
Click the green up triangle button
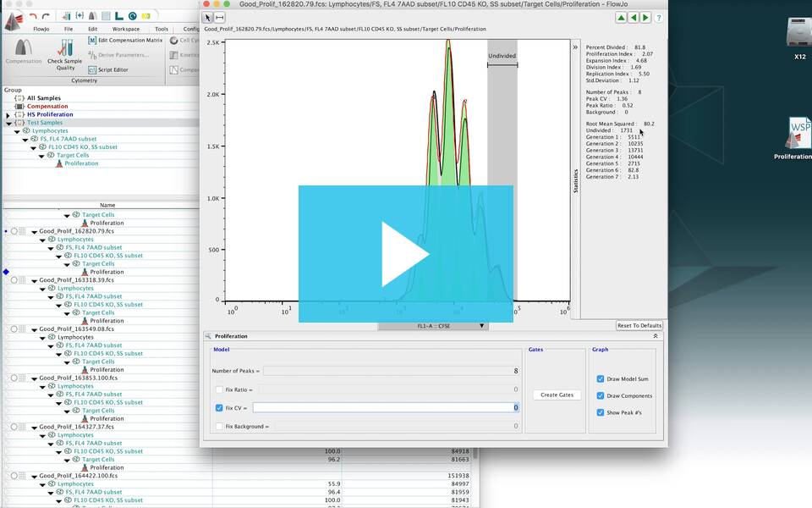(621, 18)
